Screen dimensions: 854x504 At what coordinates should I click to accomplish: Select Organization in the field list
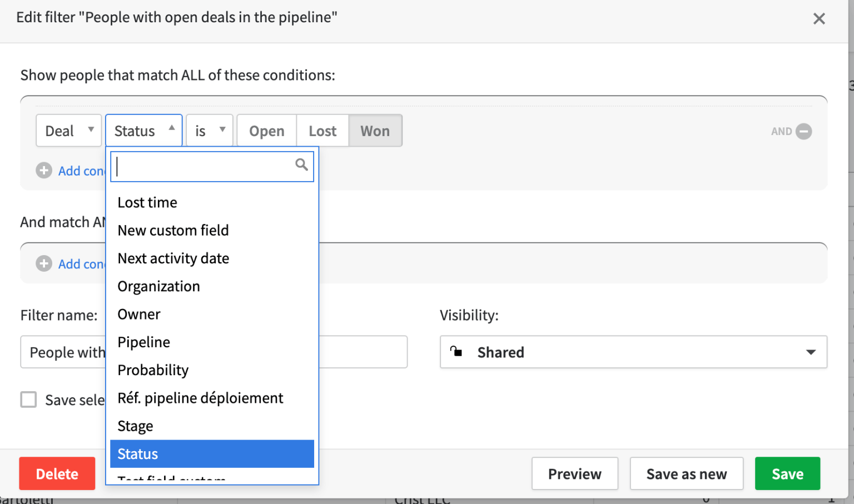tap(158, 286)
